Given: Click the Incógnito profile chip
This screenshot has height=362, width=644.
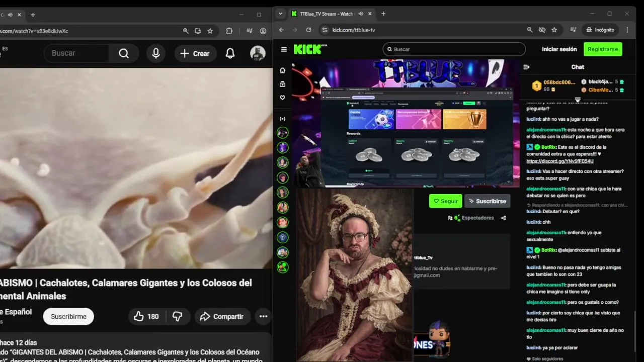Looking at the screenshot, I should [x=600, y=30].
